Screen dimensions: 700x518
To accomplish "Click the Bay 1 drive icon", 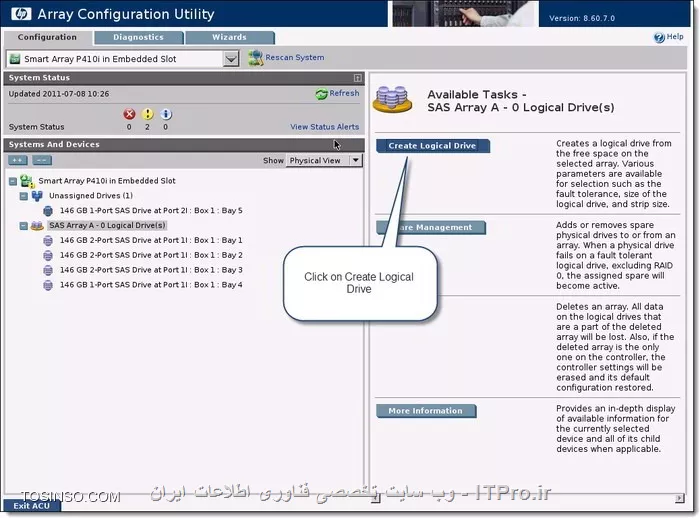I will (x=48, y=240).
